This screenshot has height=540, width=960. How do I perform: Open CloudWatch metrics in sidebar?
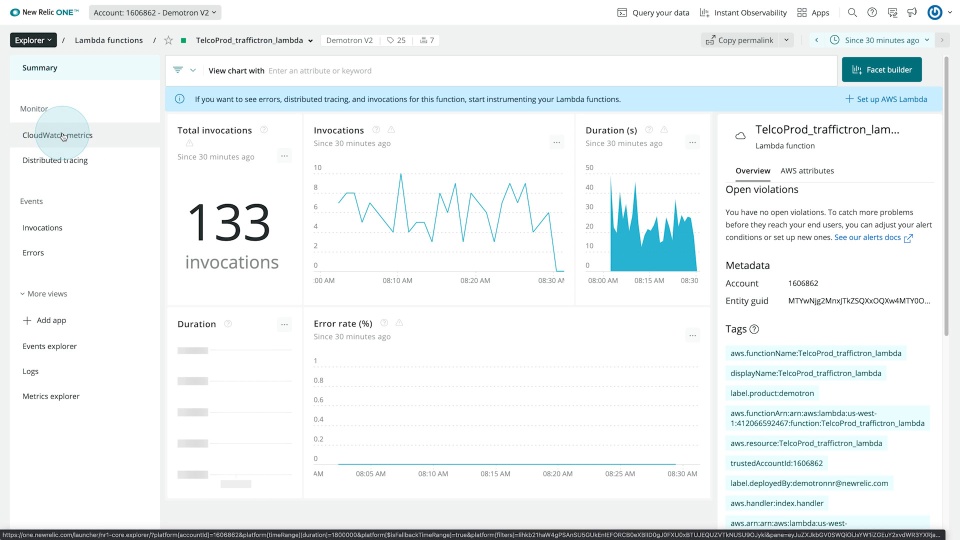pos(85,135)
